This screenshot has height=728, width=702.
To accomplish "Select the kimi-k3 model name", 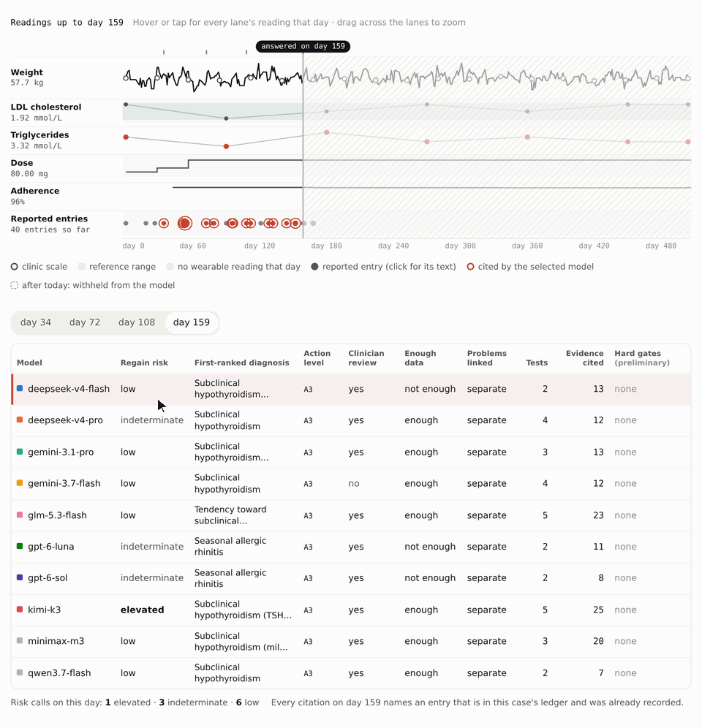I will point(44,610).
